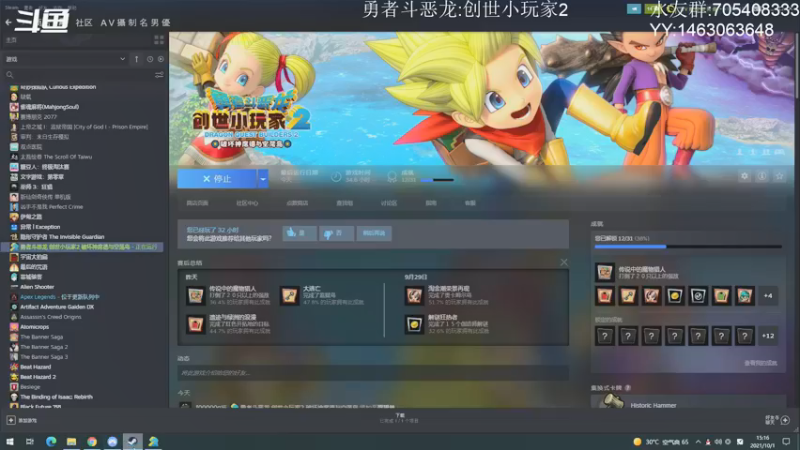This screenshot has height=450, width=800.
Task: Select The Scroll Of Taiwu entry
Action: tap(56, 157)
